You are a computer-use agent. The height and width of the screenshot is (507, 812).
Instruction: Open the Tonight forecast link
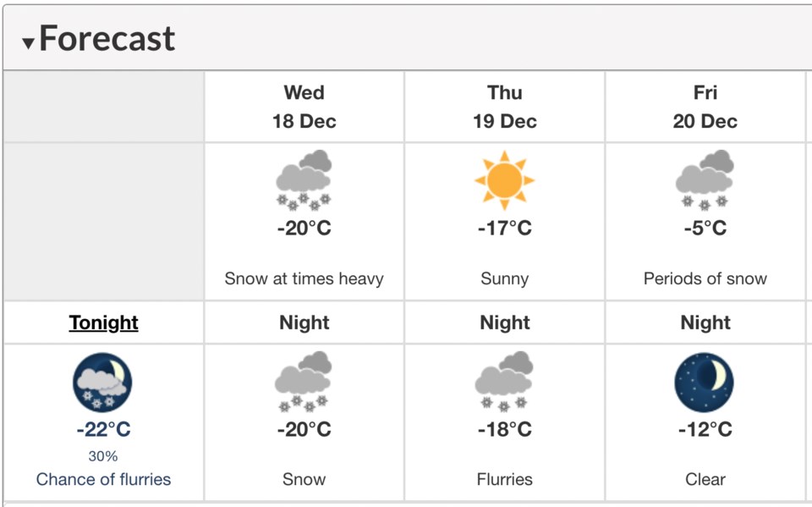[x=103, y=322]
